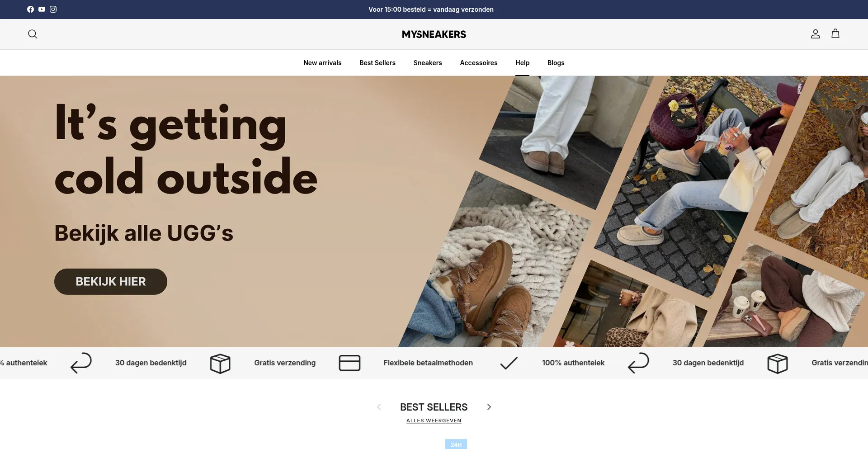The height and width of the screenshot is (449, 868).
Task: Click the checkmark icon beside 100% authenteiek
Action: (x=509, y=363)
